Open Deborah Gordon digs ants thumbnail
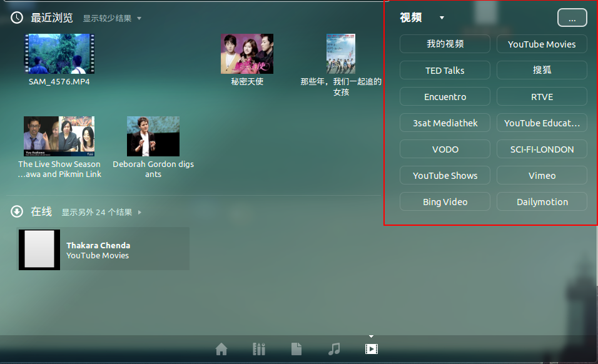 (x=153, y=136)
